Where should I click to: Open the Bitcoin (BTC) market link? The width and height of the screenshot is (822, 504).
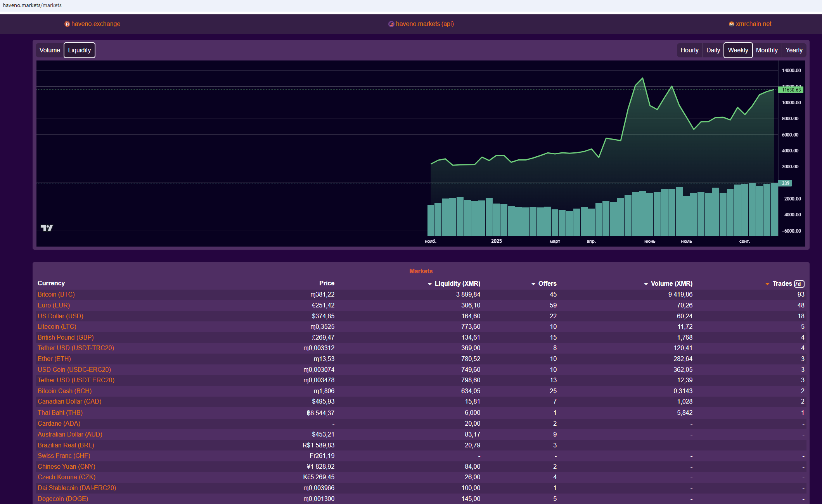56,295
